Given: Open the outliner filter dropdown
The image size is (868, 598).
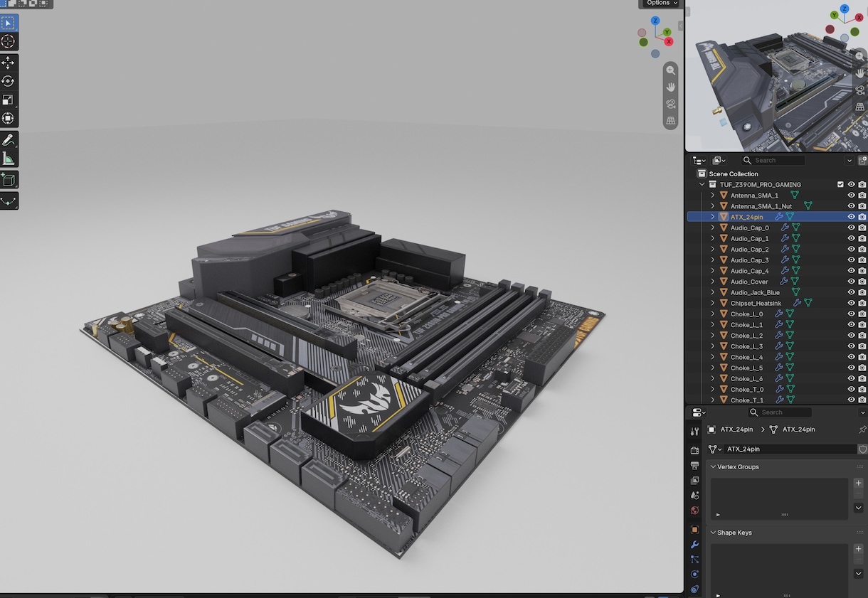Looking at the screenshot, I should pyautogui.click(x=850, y=161).
